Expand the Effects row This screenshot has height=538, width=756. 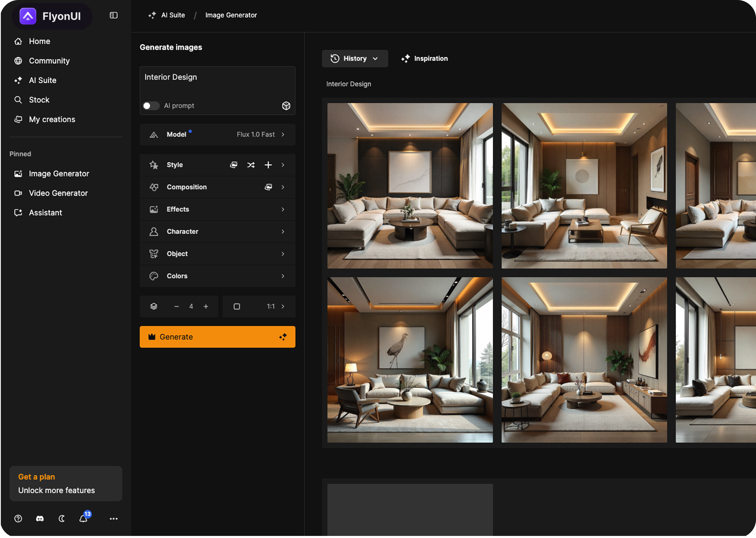tap(217, 209)
